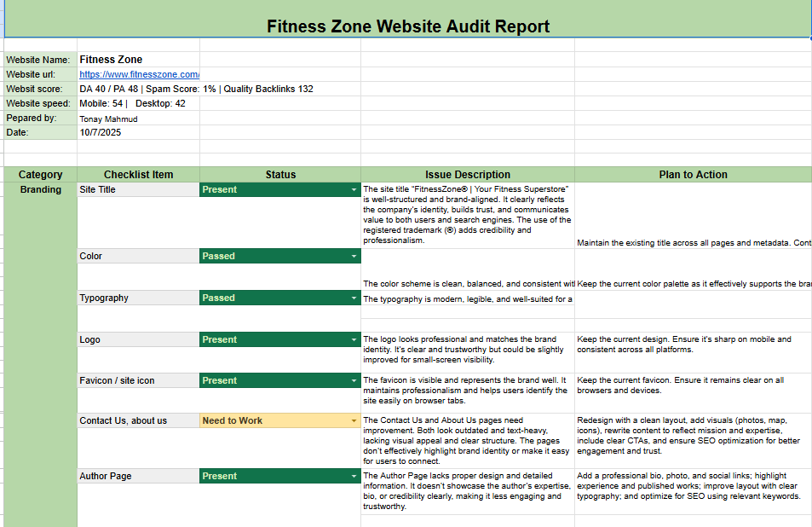Screen dimensions: 812x527
Task: Expand the Site Title status dropdown arrow
Action: point(354,190)
